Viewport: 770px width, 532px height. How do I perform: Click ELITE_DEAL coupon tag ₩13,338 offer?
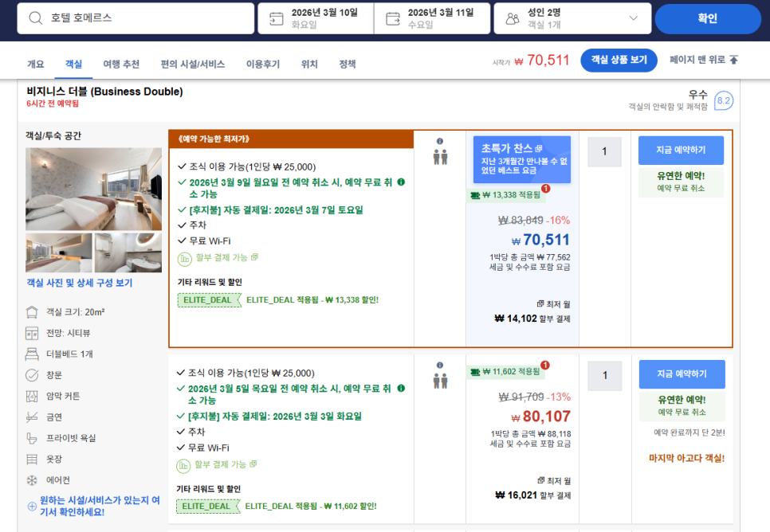[209, 300]
